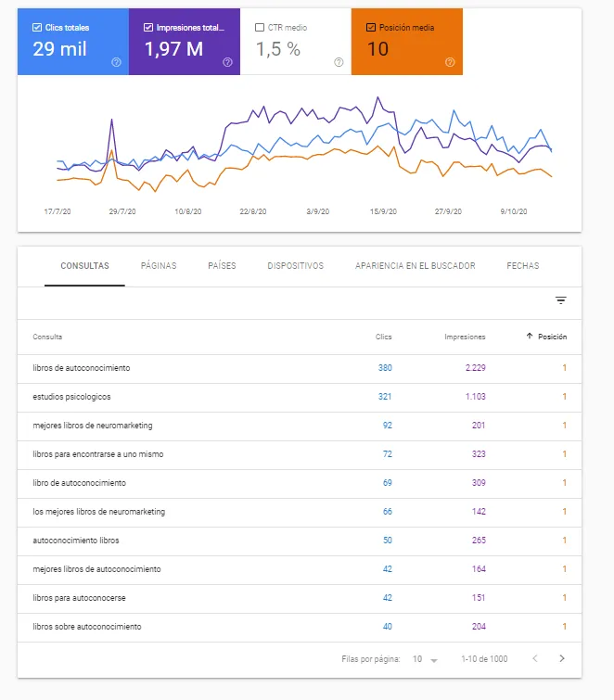Open query row libros de autoconocimiento
The height and width of the screenshot is (700, 614).
pos(300,368)
